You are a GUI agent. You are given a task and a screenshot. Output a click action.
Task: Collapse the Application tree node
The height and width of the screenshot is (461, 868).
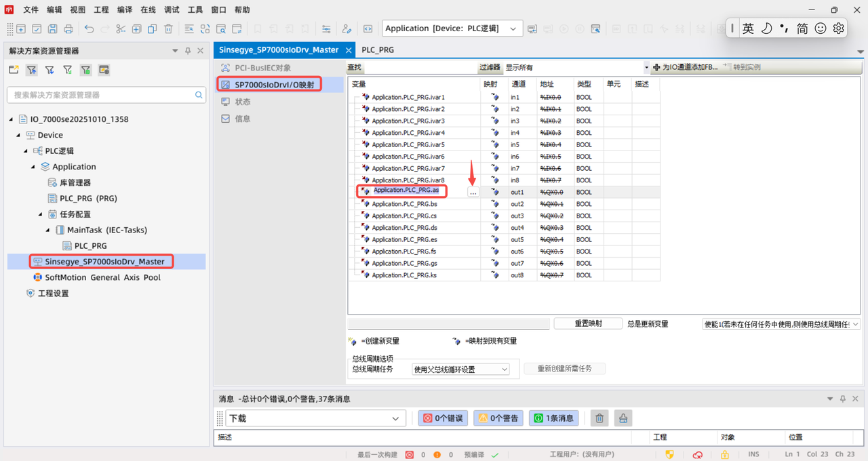(x=33, y=167)
